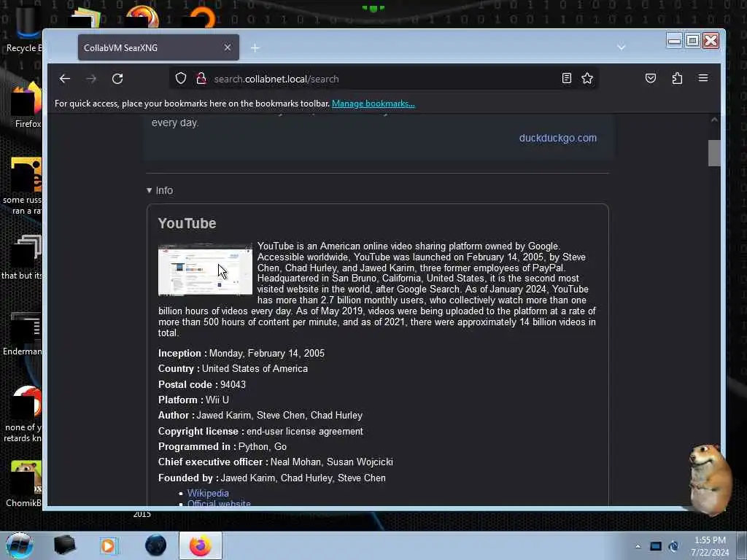Select the 'some russ' desktop icon

coord(24,187)
